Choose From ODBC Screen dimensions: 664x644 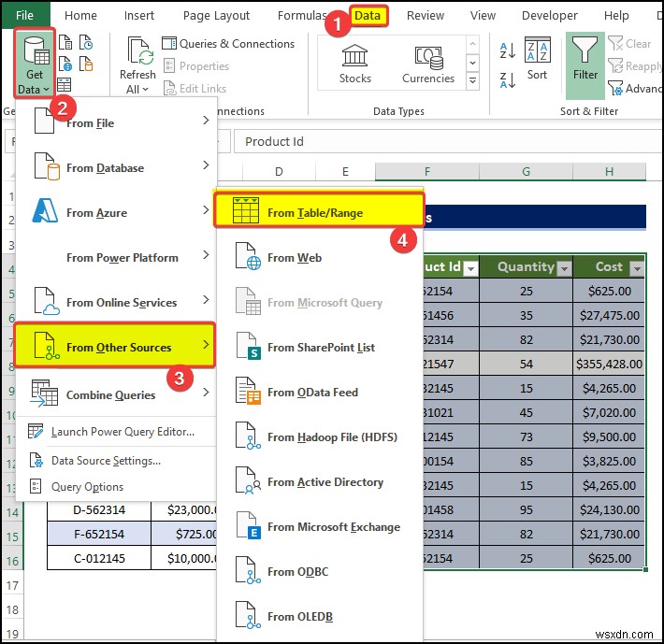pyautogui.click(x=320, y=572)
